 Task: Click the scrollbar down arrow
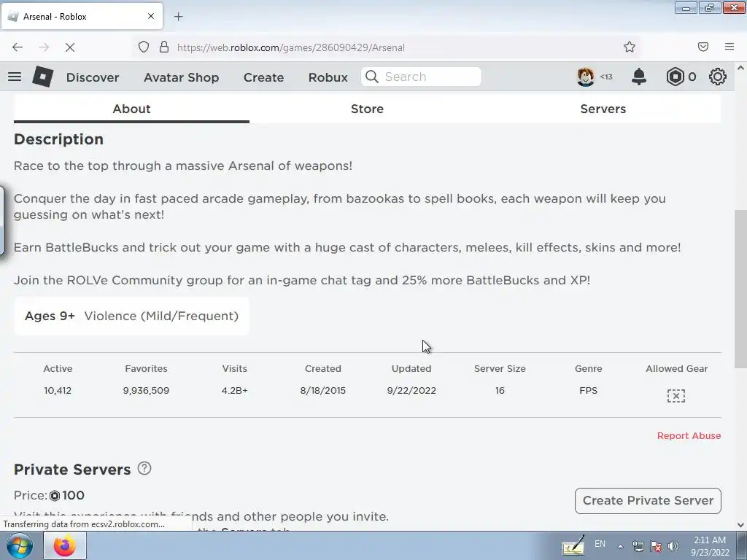point(741,525)
